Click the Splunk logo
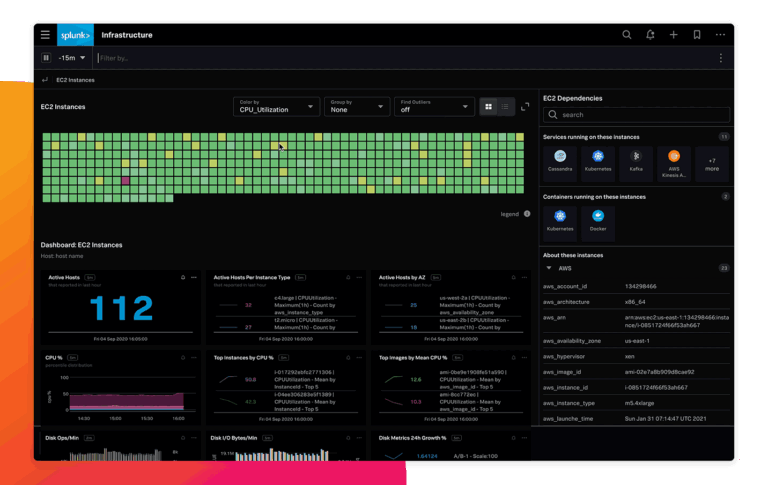Screen dimensions: 768x485 tap(75, 35)
